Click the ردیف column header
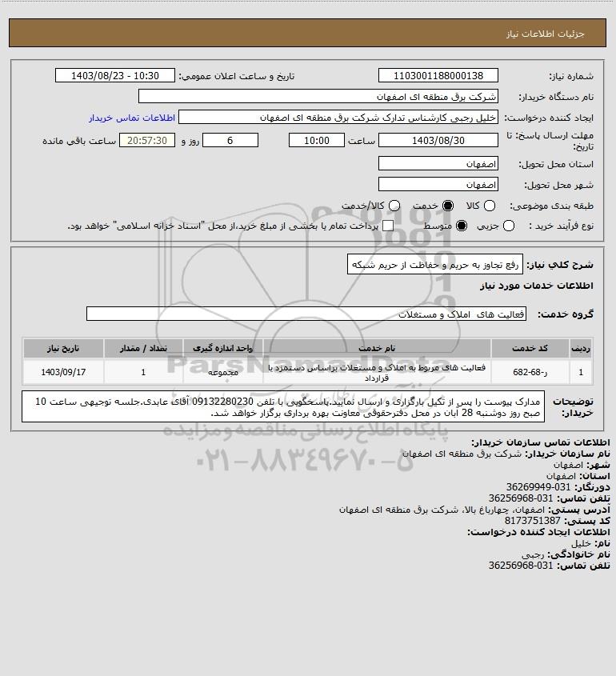 (x=581, y=348)
